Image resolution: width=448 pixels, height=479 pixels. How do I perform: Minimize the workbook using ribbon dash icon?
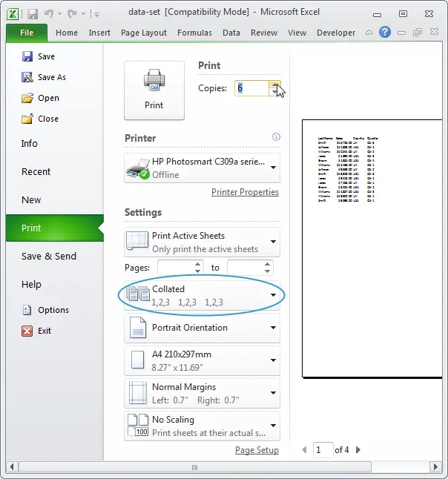tap(401, 33)
